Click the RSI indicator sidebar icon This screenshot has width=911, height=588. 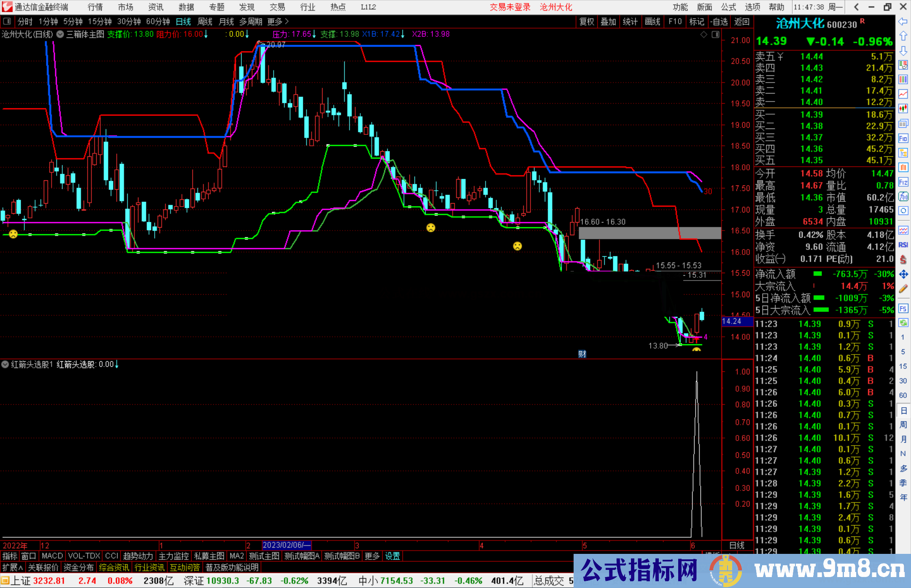pyautogui.click(x=903, y=245)
